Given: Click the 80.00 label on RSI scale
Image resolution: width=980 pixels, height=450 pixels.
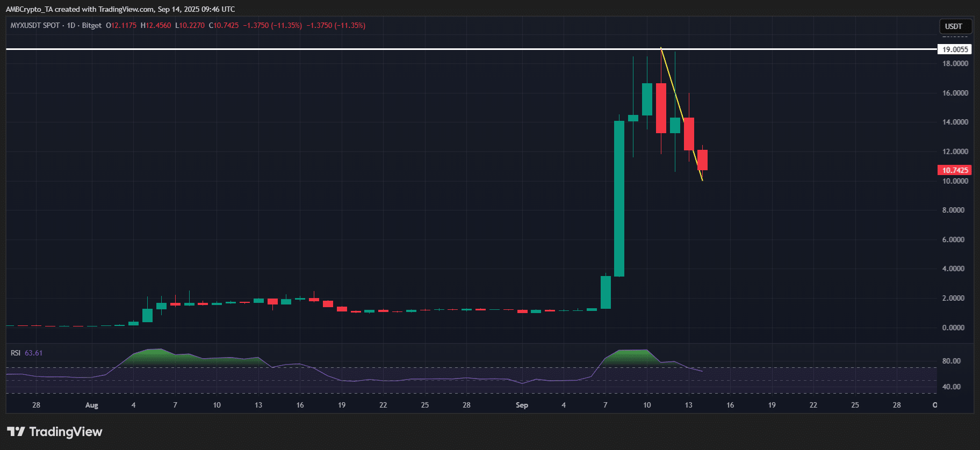Looking at the screenshot, I should pos(951,361).
